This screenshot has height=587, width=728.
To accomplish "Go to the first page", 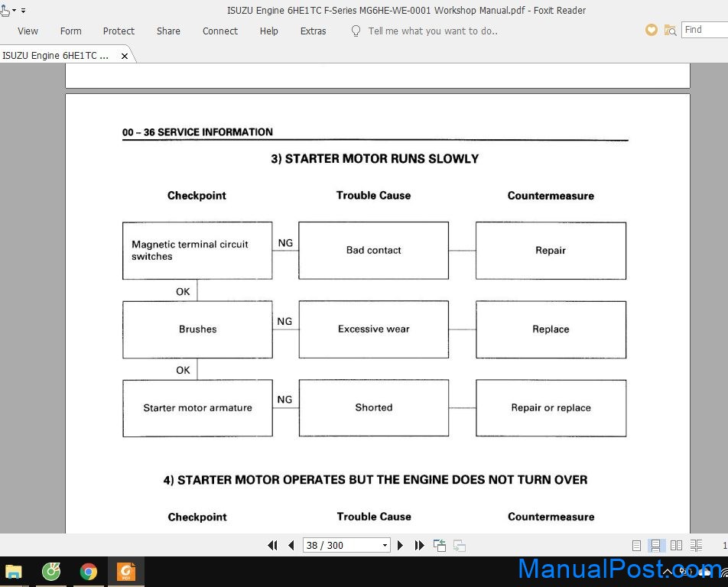I will [x=272, y=545].
